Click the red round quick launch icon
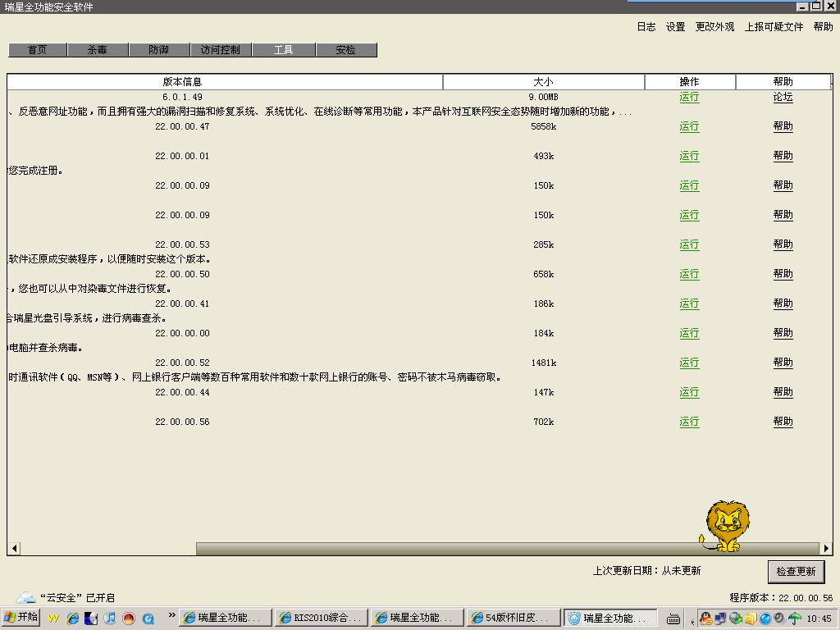The width and height of the screenshot is (840, 630). pos(129,619)
